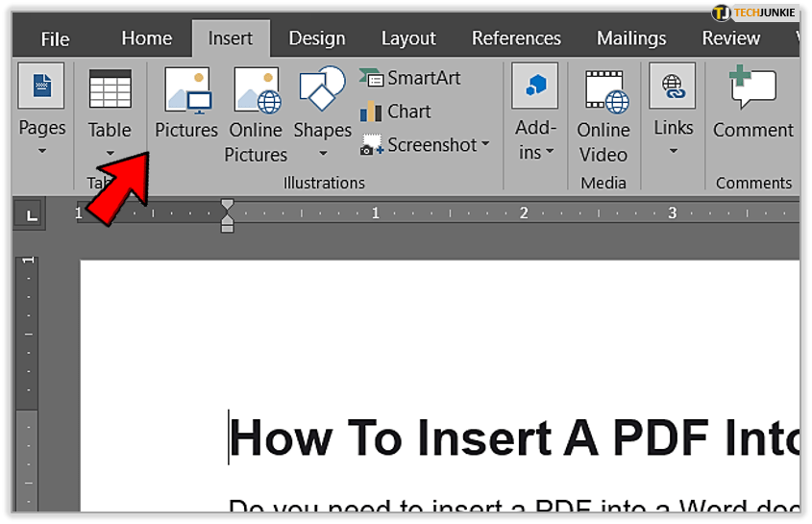Open the Design tab
The height and width of the screenshot is (524, 812).
[x=316, y=38]
